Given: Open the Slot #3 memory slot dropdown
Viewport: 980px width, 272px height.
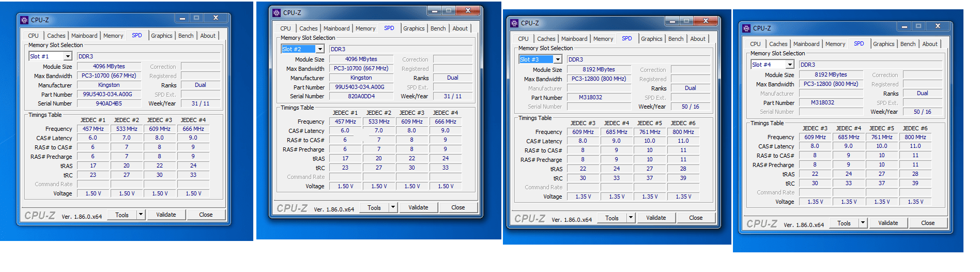Looking at the screenshot, I should 558,59.
